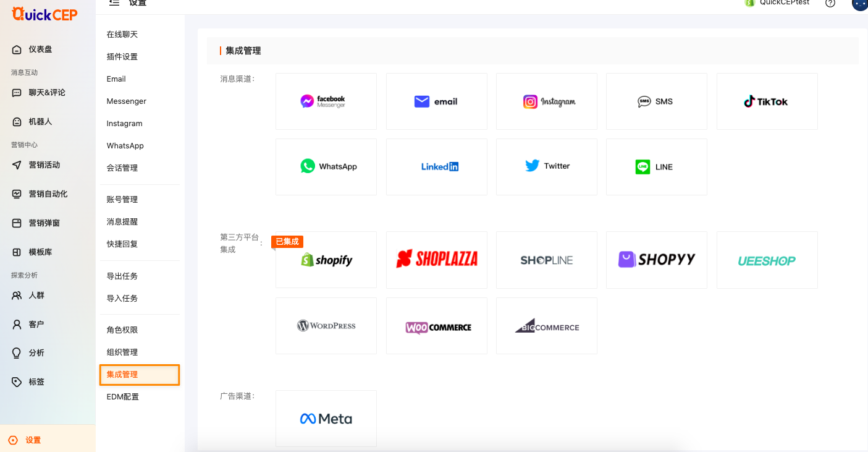The width and height of the screenshot is (868, 452).
Task: Select the TikTok channel card
Action: pos(767,101)
